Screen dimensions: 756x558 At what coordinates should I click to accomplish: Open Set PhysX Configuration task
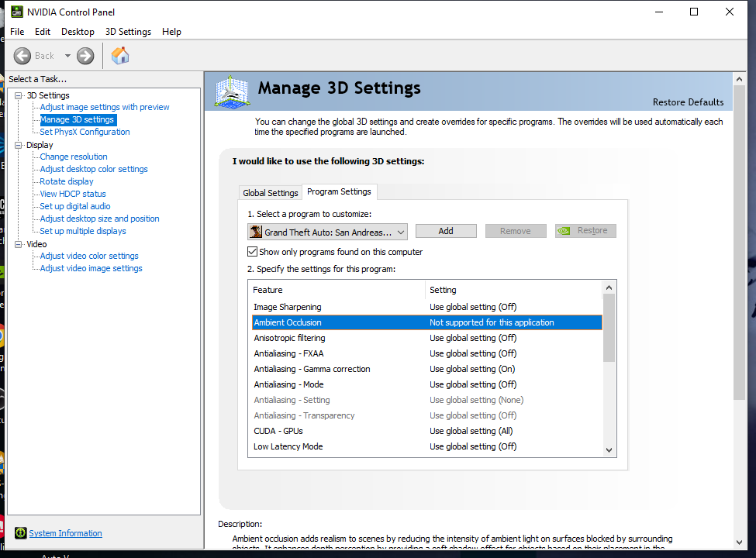tap(85, 132)
